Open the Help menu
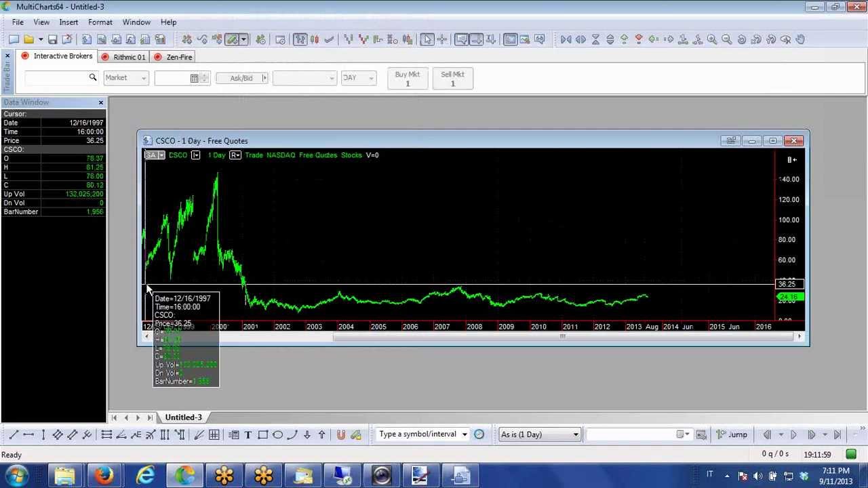The height and width of the screenshot is (488, 868). click(168, 22)
